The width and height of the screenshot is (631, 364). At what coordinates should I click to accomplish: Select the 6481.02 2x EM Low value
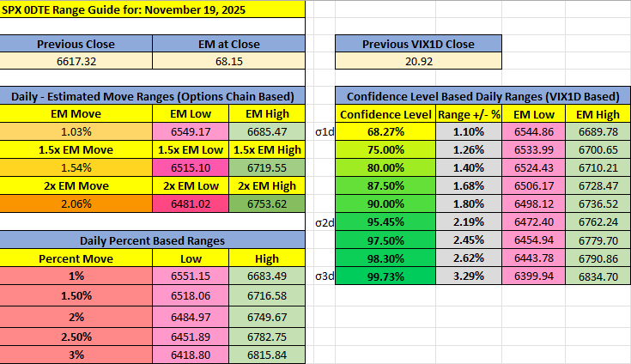tap(191, 203)
